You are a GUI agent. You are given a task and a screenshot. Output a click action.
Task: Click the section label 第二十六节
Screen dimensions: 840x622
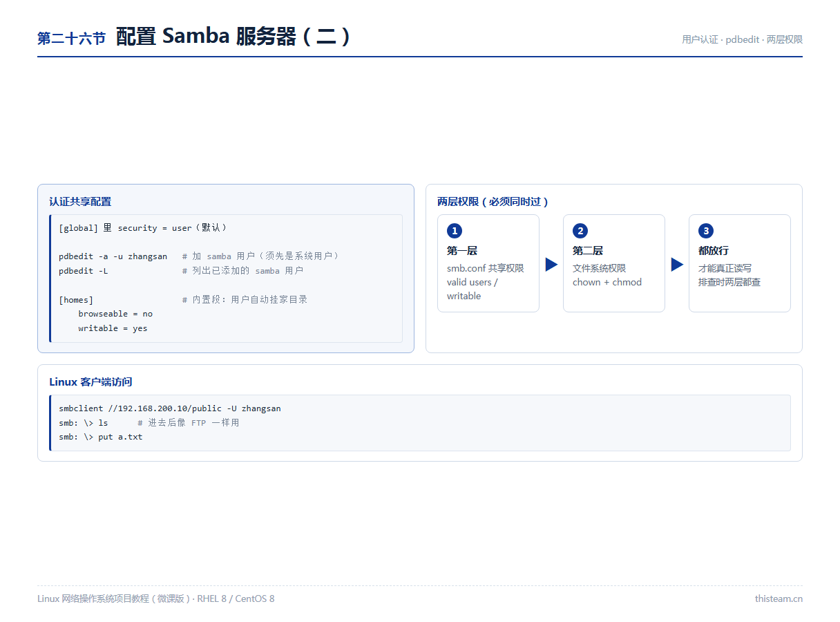coord(71,39)
